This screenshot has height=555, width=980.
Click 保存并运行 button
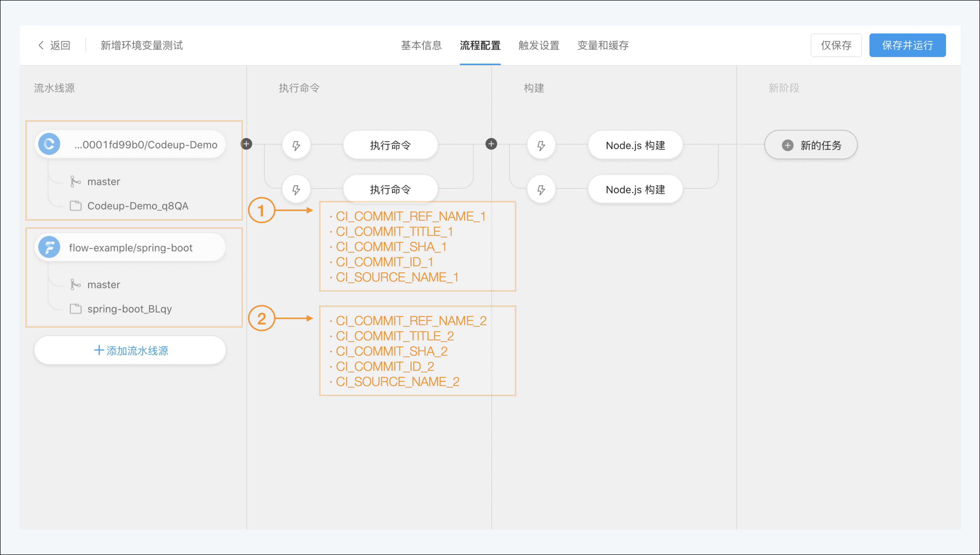[x=907, y=45]
